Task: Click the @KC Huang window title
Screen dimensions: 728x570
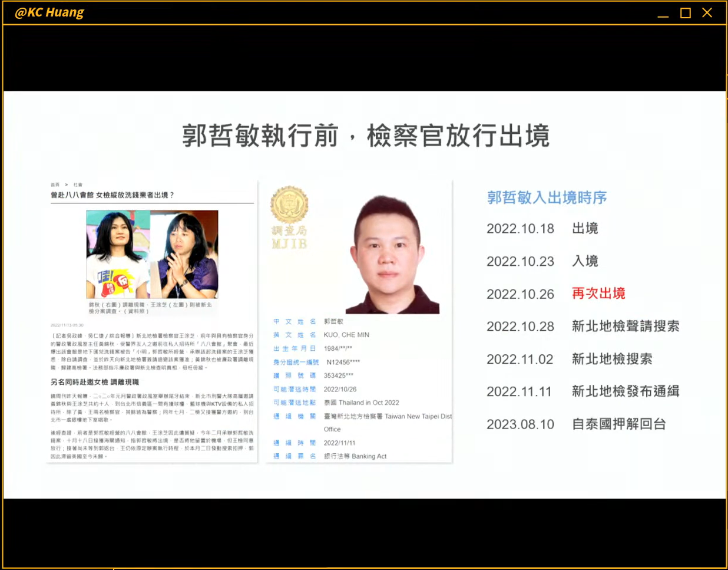Action: [x=49, y=12]
